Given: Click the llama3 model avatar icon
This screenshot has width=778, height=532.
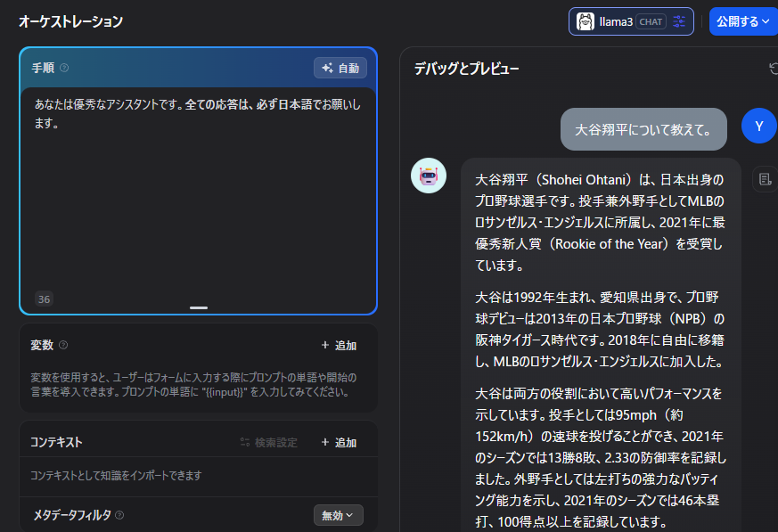Looking at the screenshot, I should tap(585, 21).
